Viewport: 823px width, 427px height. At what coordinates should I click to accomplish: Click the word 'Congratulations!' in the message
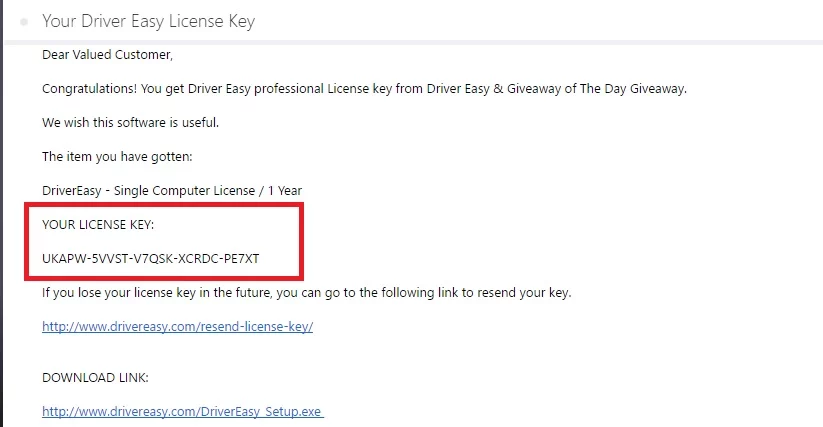(x=90, y=89)
